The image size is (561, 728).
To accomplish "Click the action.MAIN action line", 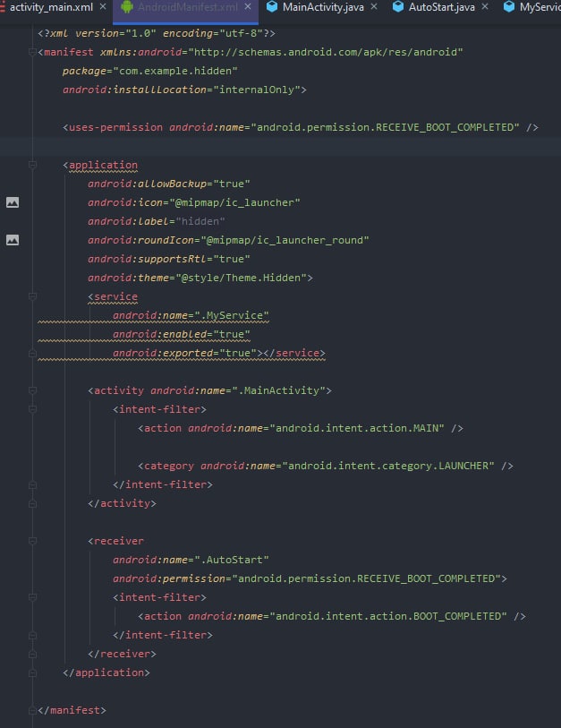I will pyautogui.click(x=301, y=428).
